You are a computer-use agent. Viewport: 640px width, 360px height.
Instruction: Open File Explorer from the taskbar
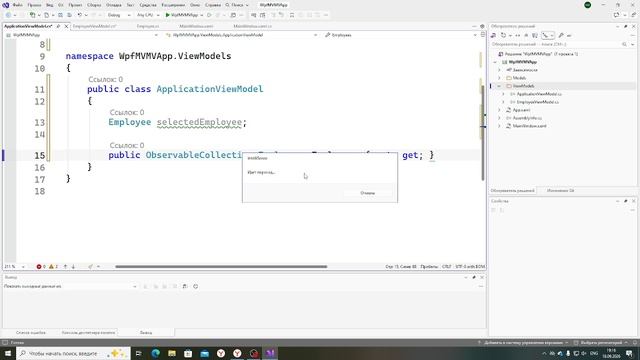click(172, 353)
